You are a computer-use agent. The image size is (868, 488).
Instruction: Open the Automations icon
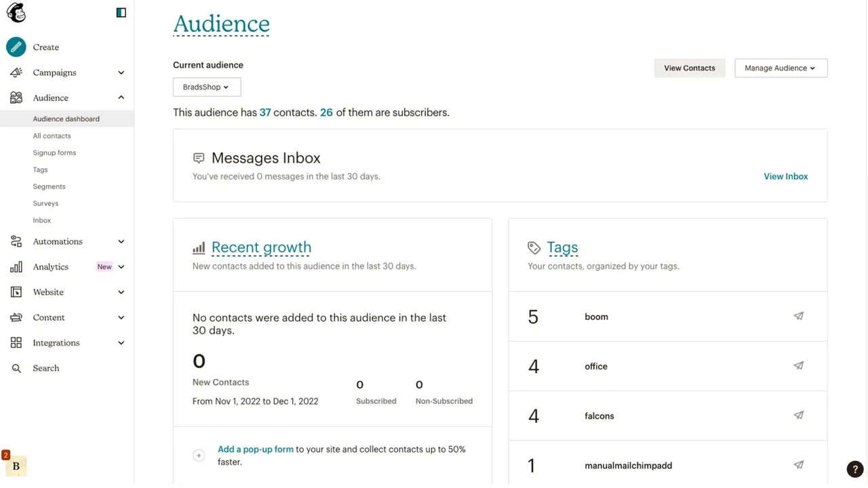coord(16,241)
